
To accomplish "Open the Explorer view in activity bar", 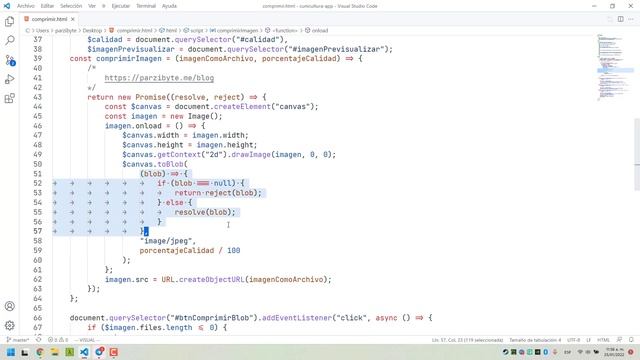I will [9, 21].
